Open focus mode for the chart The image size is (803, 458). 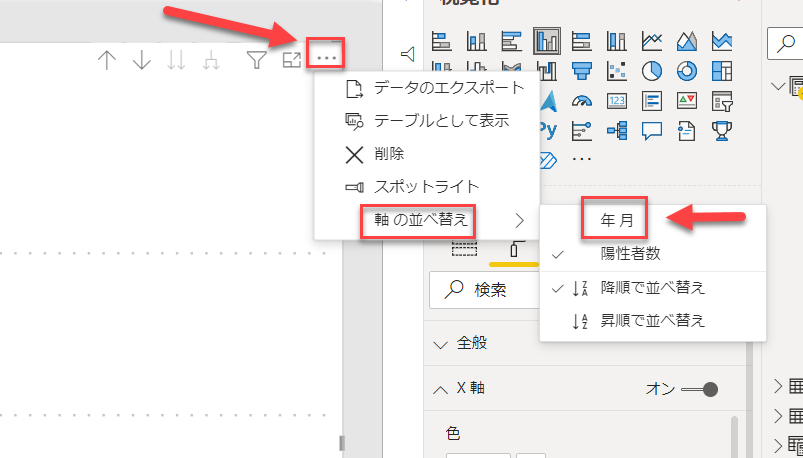292,60
